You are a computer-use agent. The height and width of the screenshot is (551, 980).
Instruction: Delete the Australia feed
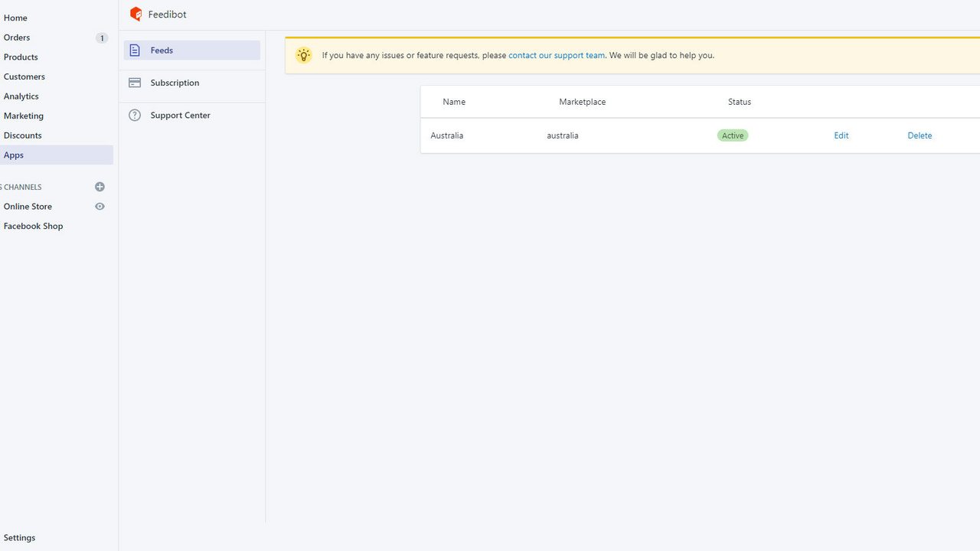[920, 135]
